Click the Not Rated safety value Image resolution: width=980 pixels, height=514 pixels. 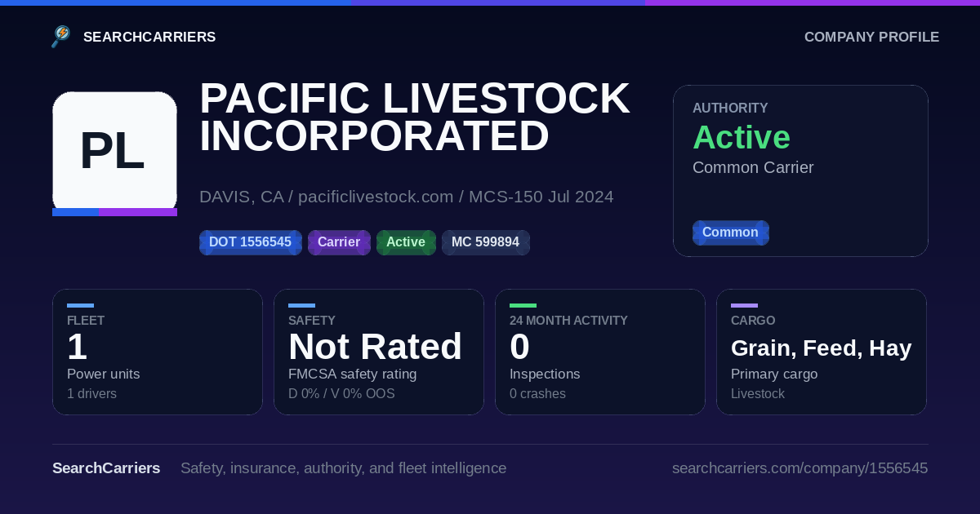pos(376,347)
